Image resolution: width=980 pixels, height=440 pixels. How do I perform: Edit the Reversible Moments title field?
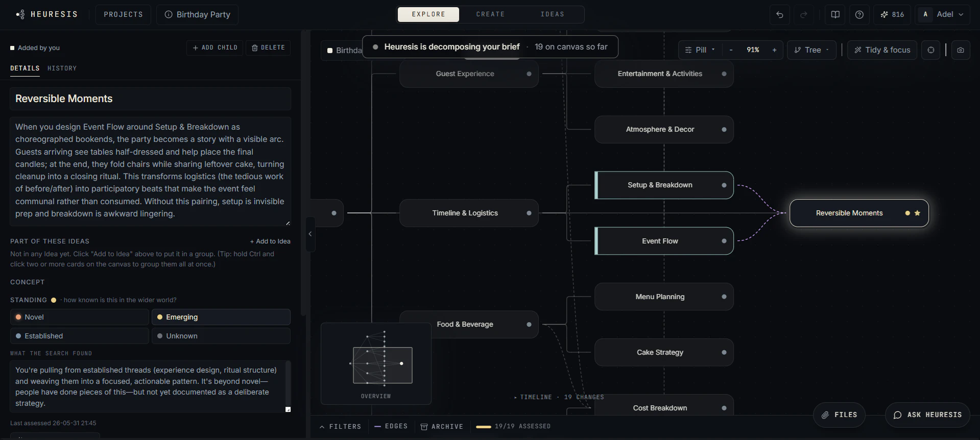point(150,99)
